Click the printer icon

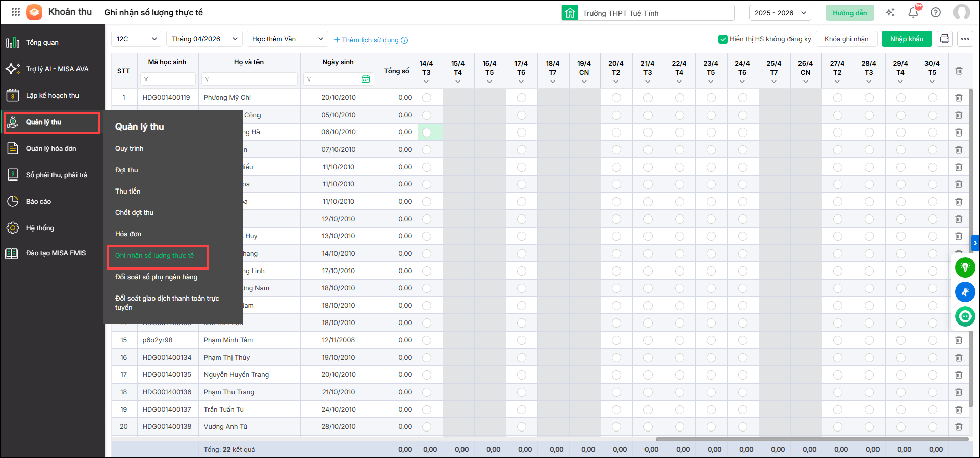click(944, 39)
